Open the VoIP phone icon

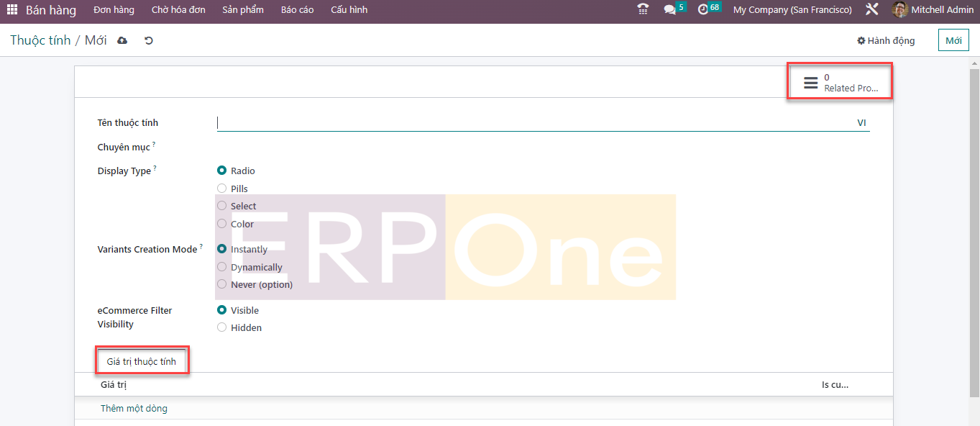(x=643, y=9)
